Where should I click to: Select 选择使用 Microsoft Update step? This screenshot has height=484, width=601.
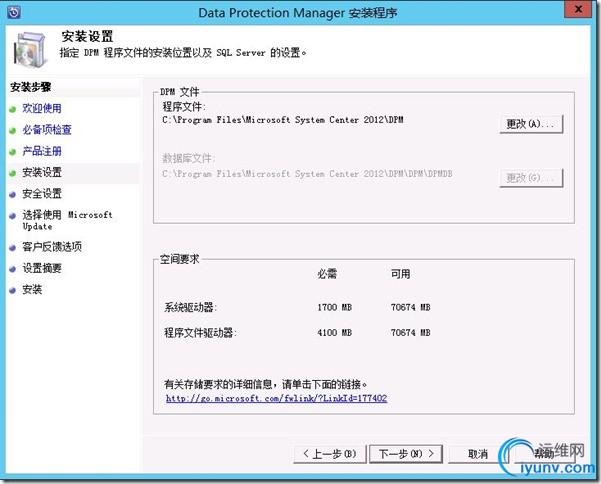click(67, 220)
